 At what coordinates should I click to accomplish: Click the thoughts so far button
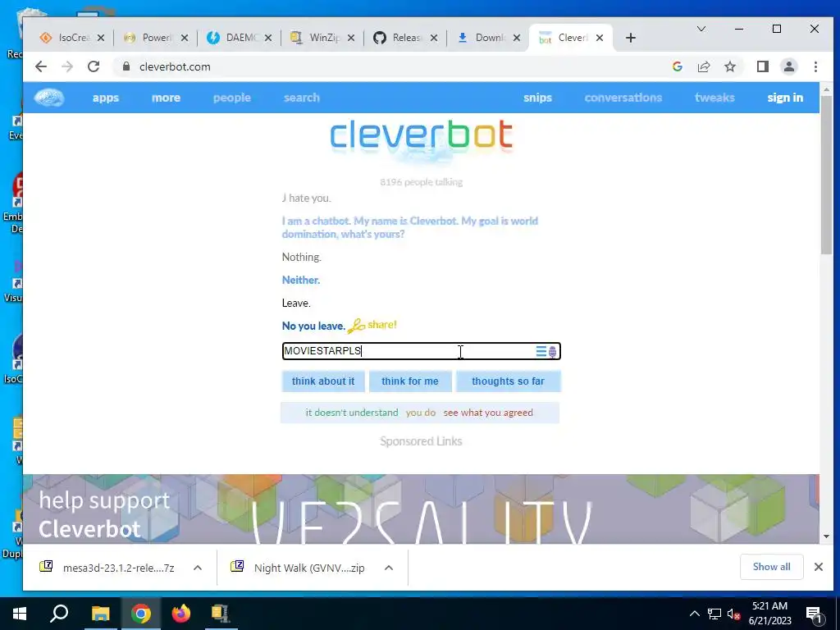pos(508,381)
